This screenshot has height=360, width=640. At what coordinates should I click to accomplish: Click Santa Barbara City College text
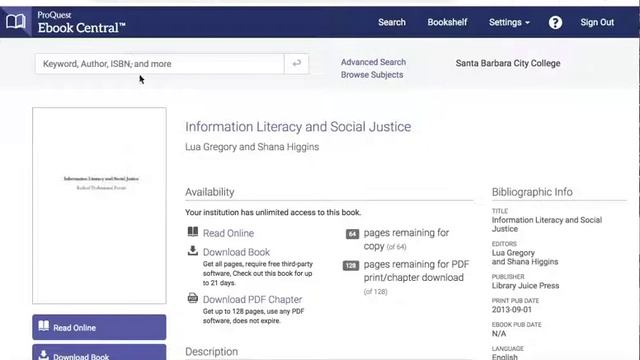pos(508,63)
